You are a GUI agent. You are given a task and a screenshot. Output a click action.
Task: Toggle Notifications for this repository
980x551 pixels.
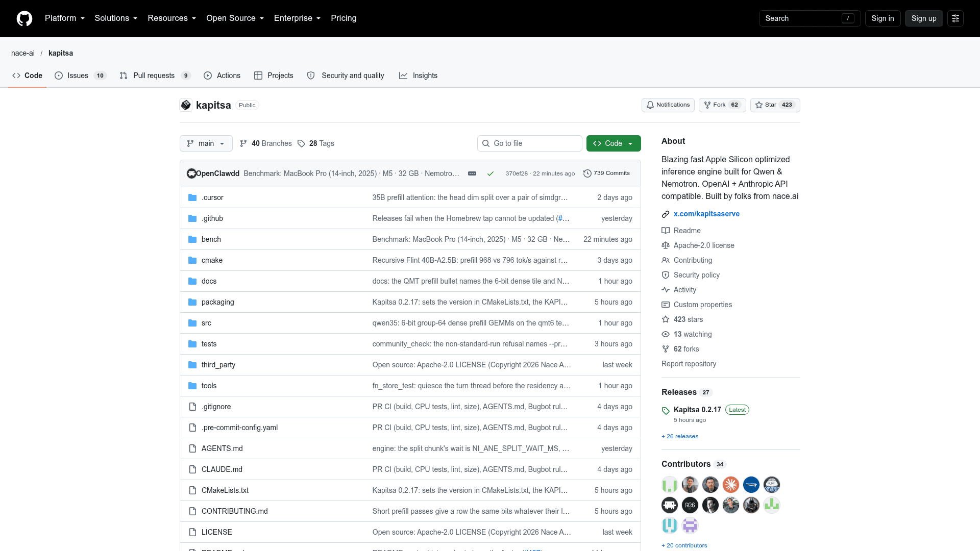tap(668, 105)
